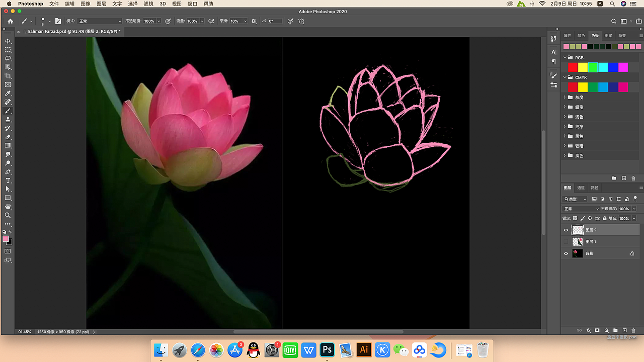Image resolution: width=644 pixels, height=362 pixels.
Task: Open the smoothing 平滑 dropdown arrow
Action: (x=245, y=21)
